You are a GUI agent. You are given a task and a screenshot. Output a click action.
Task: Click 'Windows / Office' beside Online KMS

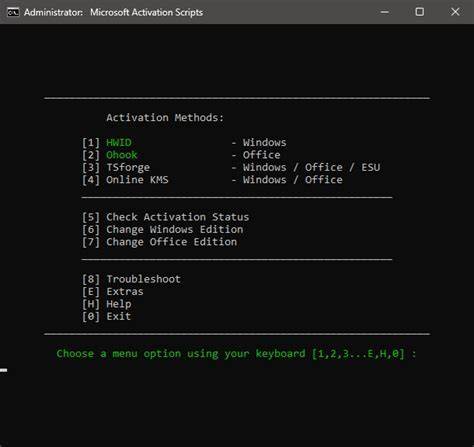coord(293,180)
